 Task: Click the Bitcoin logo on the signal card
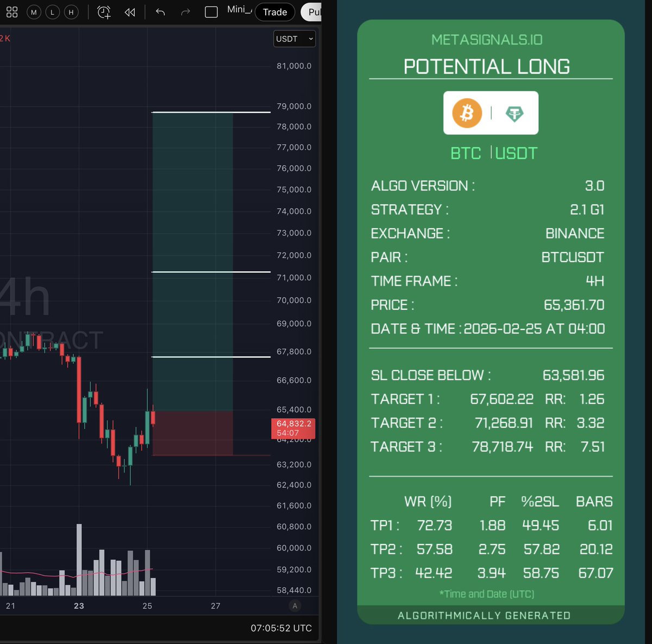click(x=467, y=113)
